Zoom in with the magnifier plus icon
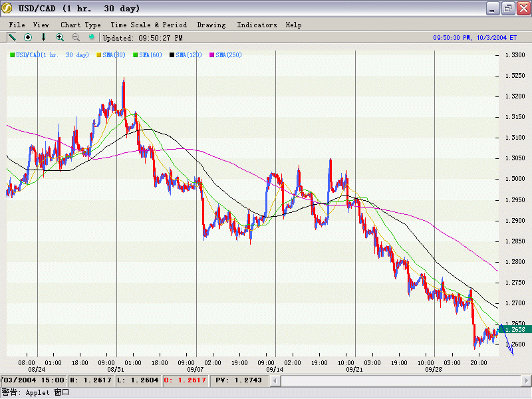Image resolution: width=532 pixels, height=399 pixels. click(x=60, y=37)
